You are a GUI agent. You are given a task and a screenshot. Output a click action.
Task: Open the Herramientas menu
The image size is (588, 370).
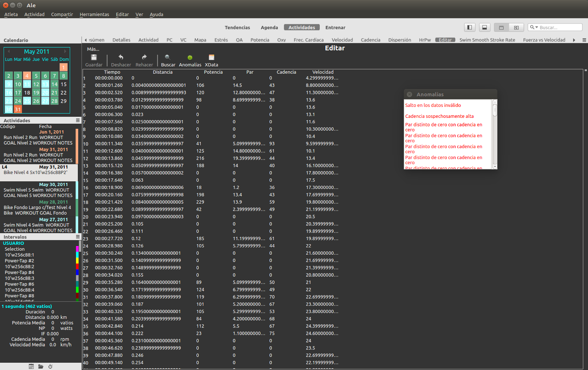[94, 14]
